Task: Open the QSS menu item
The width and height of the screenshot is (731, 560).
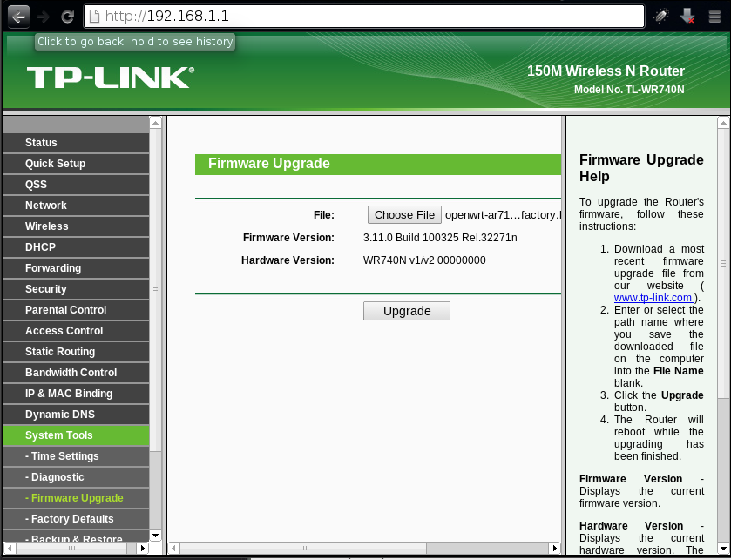Action: click(x=76, y=185)
